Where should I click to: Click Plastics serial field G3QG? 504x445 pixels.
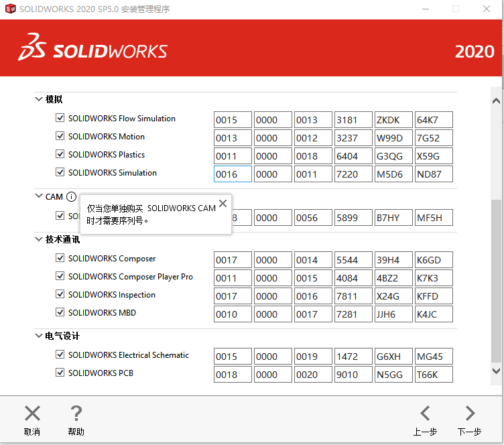[394, 156]
